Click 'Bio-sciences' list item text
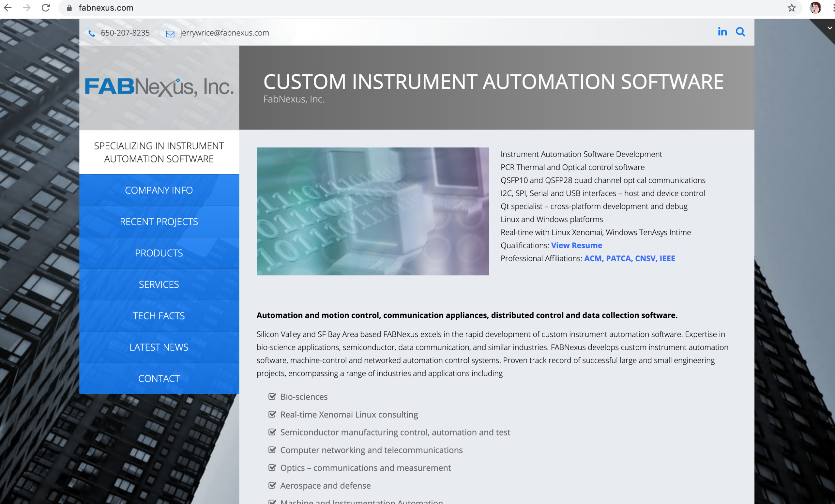Viewport: 835px width, 504px height. pyautogui.click(x=304, y=397)
